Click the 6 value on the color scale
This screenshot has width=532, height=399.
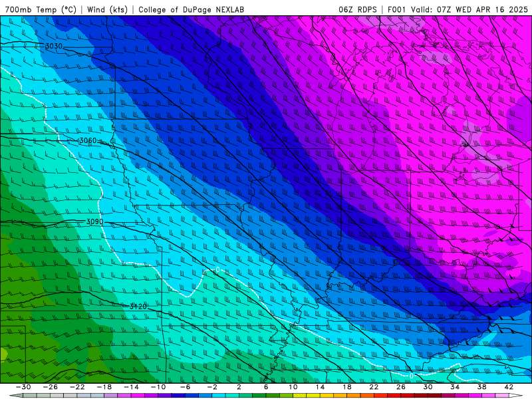[266, 387]
